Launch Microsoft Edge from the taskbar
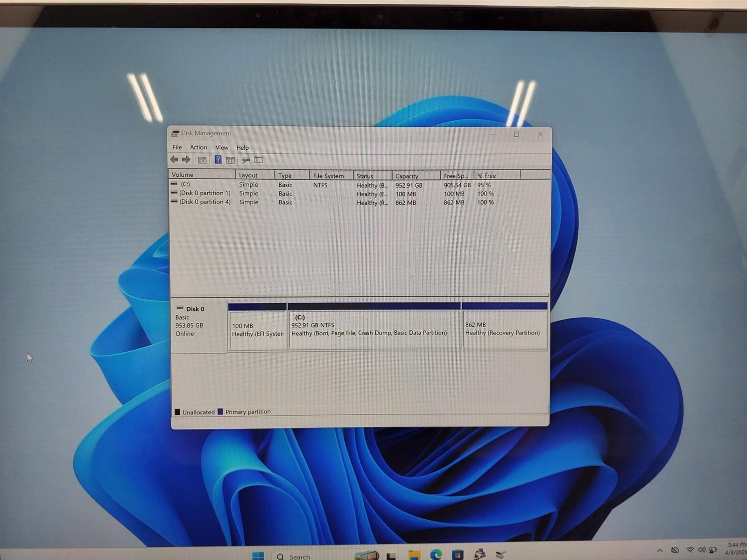This screenshot has height=560, width=747. (x=436, y=555)
